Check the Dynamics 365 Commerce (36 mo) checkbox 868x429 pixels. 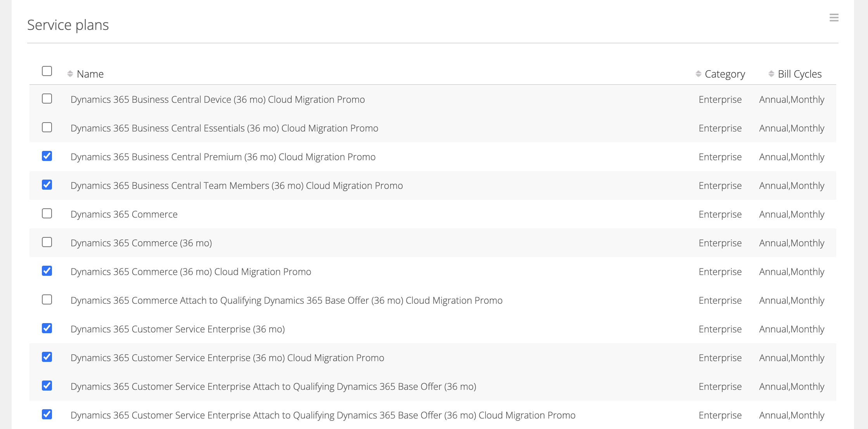click(47, 242)
